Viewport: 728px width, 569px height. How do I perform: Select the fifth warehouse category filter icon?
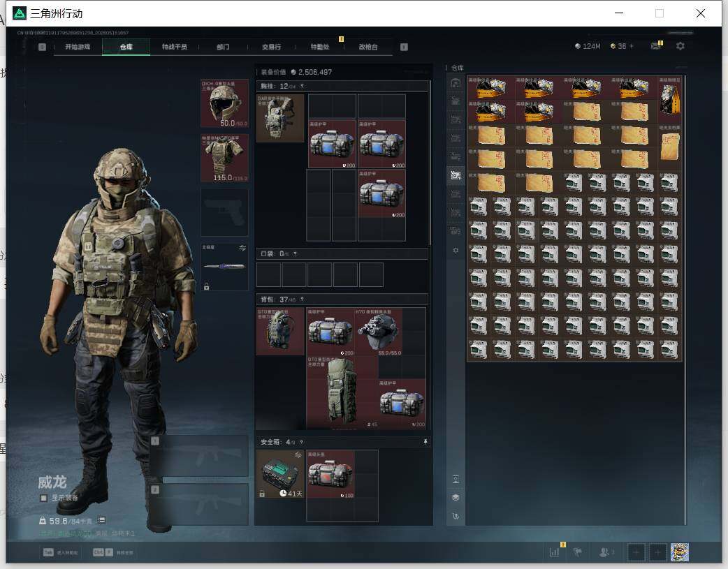tap(456, 157)
